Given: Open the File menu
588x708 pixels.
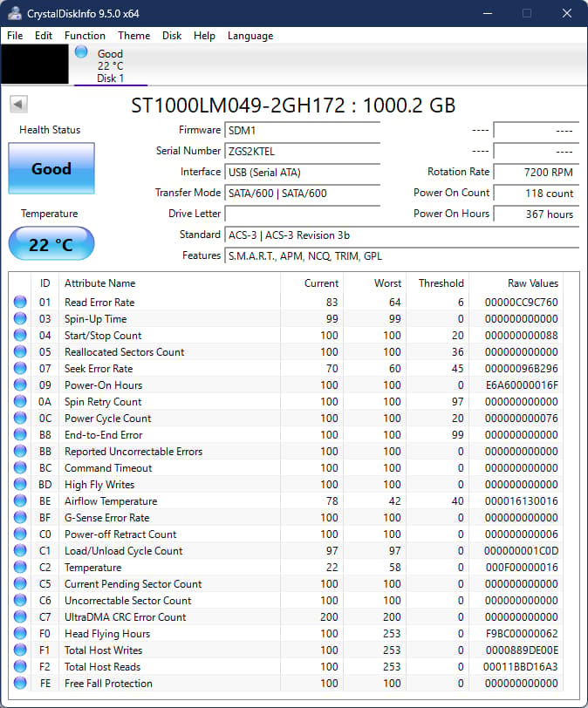Looking at the screenshot, I should pyautogui.click(x=15, y=36).
